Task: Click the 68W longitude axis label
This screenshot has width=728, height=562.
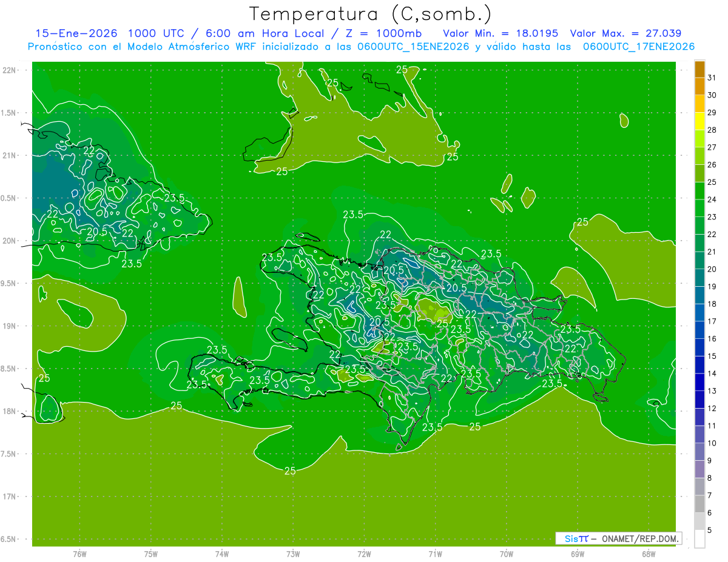Action: pos(648,554)
